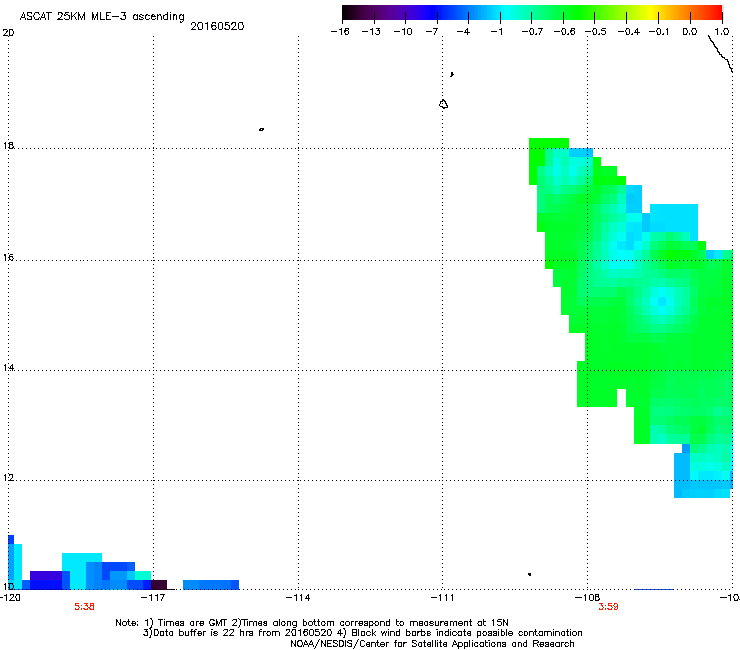Click the island outline on the -111 meridian
Image resolution: width=740 pixels, height=650 pixels.
click(x=443, y=104)
